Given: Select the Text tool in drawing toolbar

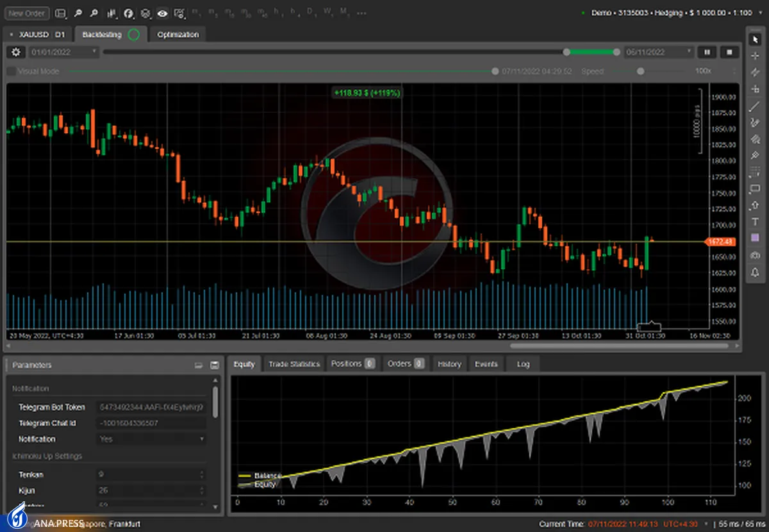Looking at the screenshot, I should tap(755, 222).
